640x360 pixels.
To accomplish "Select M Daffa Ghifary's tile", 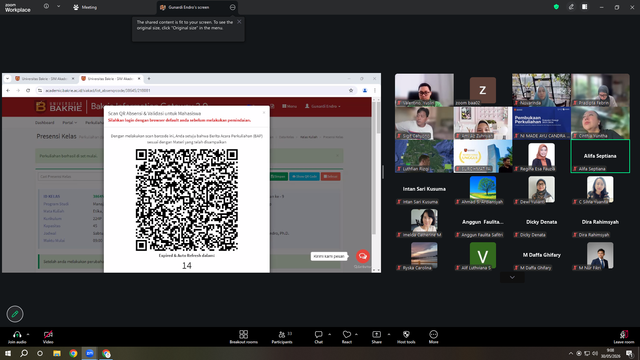I will click(541, 255).
